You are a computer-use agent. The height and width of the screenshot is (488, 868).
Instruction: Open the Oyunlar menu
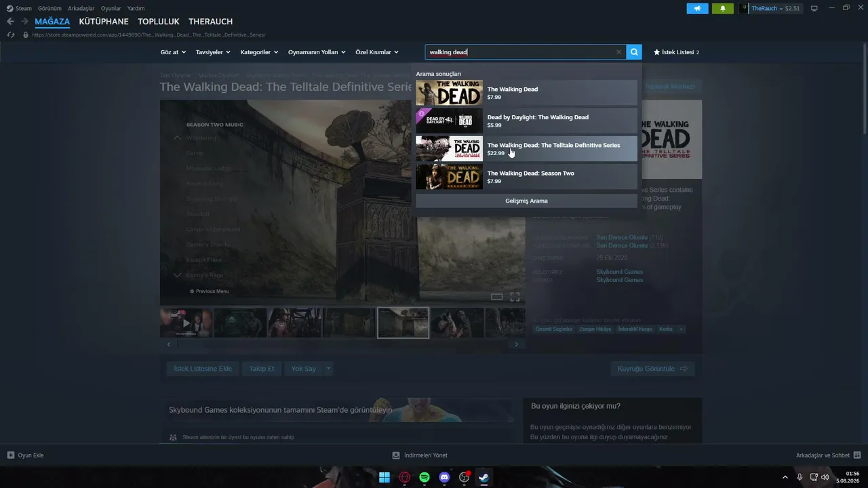pos(111,8)
